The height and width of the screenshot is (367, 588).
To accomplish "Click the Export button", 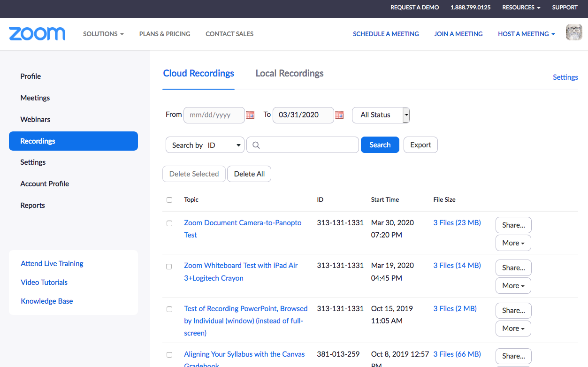I will 420,145.
